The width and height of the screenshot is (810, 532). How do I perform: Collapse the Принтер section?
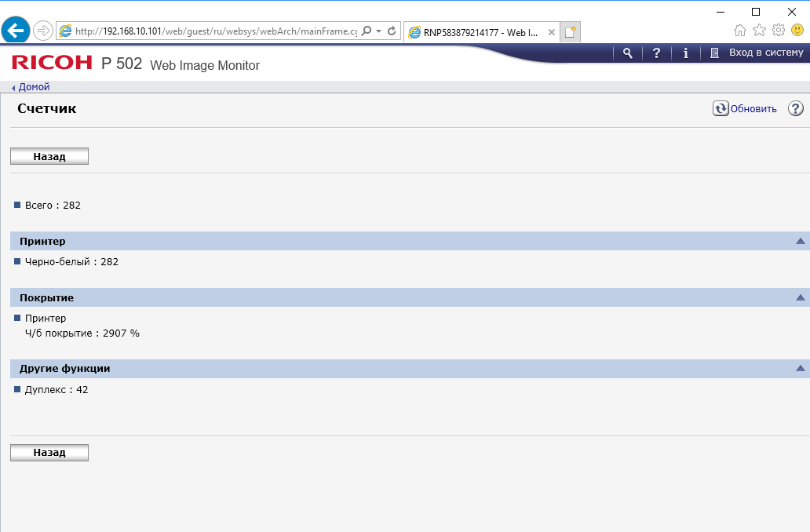click(800, 241)
